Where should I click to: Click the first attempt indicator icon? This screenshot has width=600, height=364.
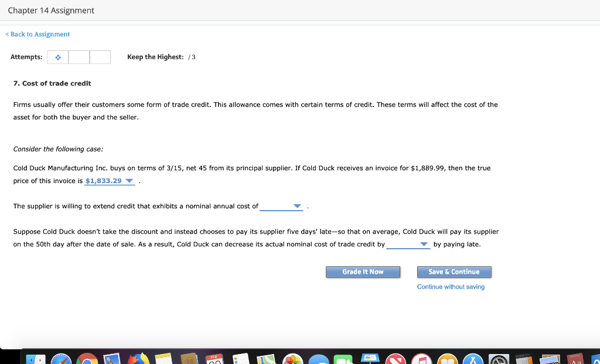tap(58, 57)
